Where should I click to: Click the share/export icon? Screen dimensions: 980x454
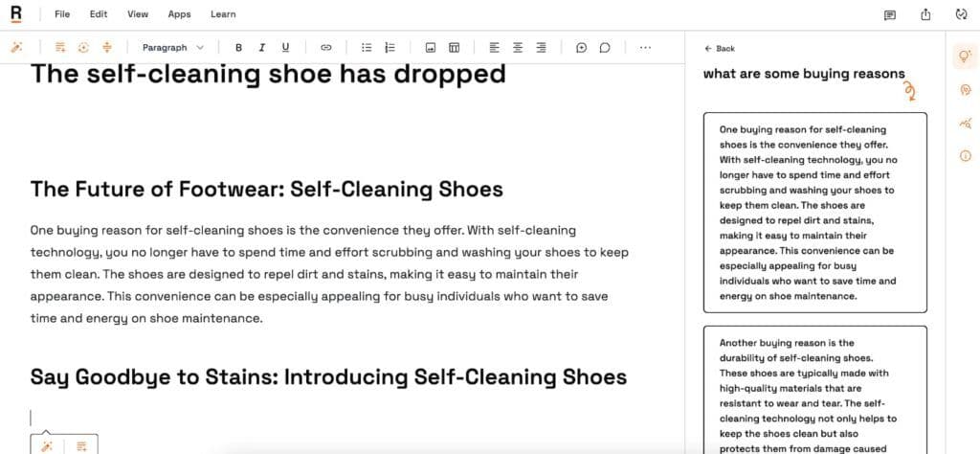[925, 14]
